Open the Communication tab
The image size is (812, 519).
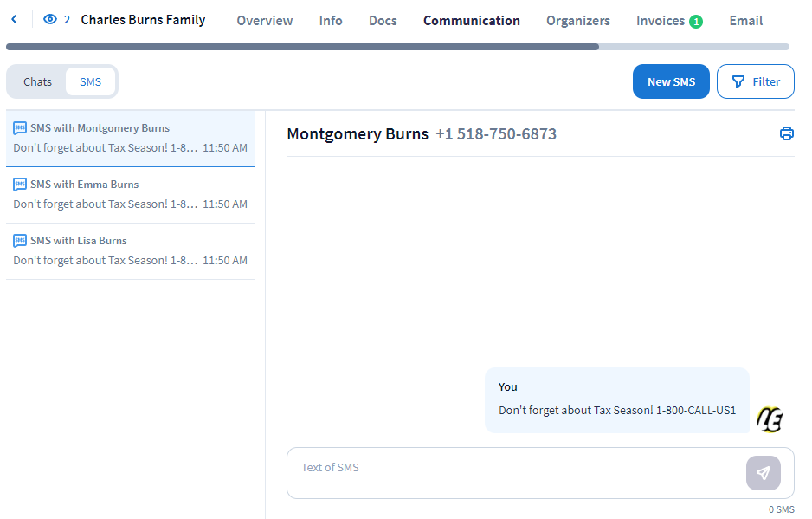472,20
